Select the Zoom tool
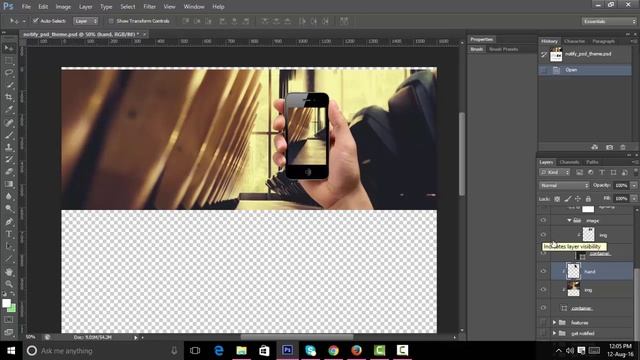The width and height of the screenshot is (640, 360). click(x=9, y=284)
